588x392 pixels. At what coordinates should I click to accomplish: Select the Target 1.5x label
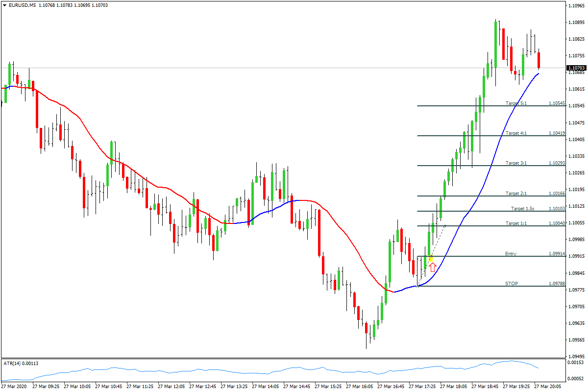[x=523, y=209]
